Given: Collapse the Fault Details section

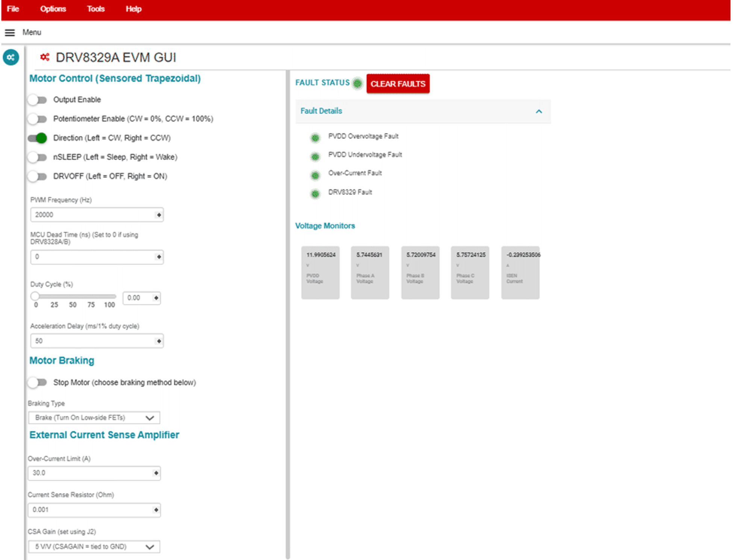Looking at the screenshot, I should (x=539, y=112).
